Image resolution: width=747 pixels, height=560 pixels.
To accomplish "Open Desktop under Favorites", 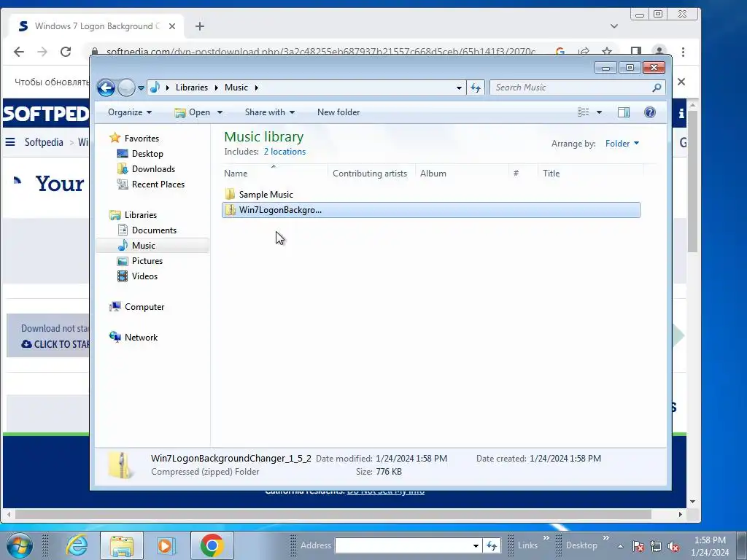I will [x=147, y=154].
